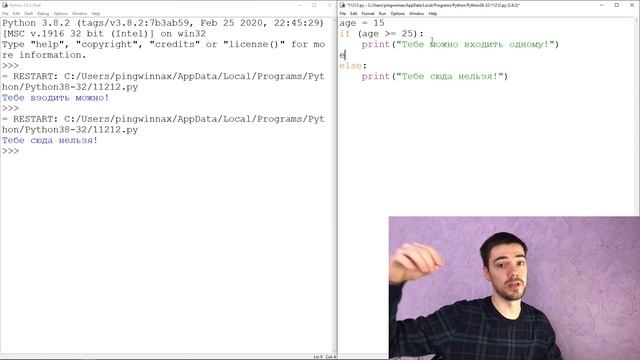Click the Python Shell window icon
The image size is (640, 360).
click(x=5, y=5)
